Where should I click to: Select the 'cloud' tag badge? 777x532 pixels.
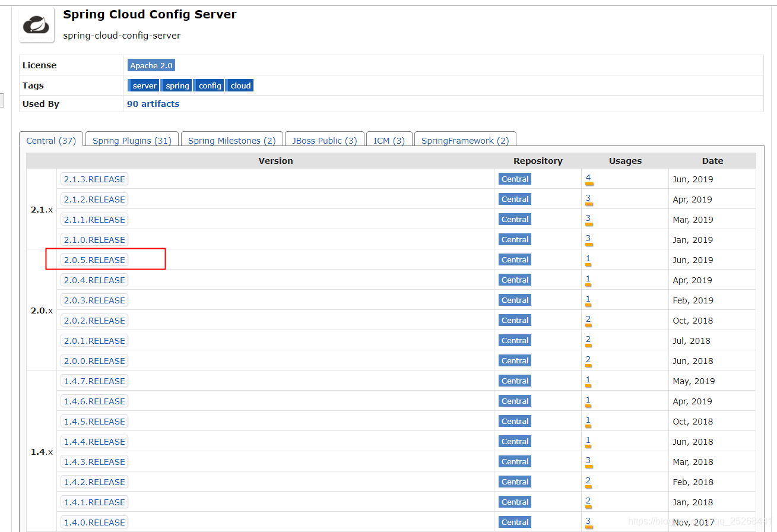(239, 85)
